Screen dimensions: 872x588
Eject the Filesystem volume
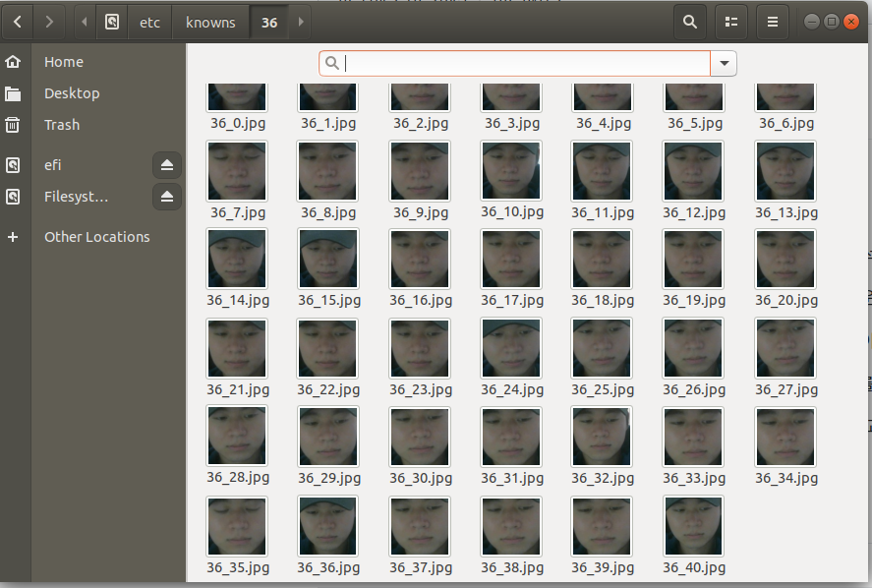167,197
